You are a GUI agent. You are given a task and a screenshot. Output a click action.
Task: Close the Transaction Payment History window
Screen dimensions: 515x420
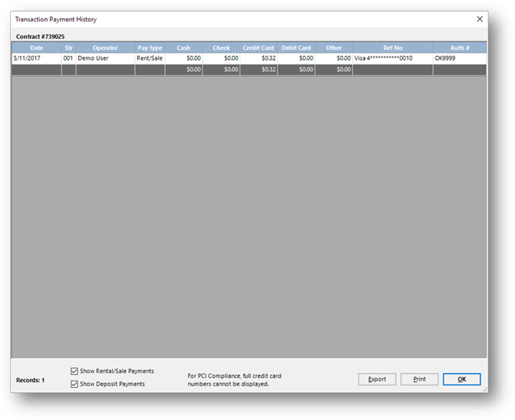480,18
